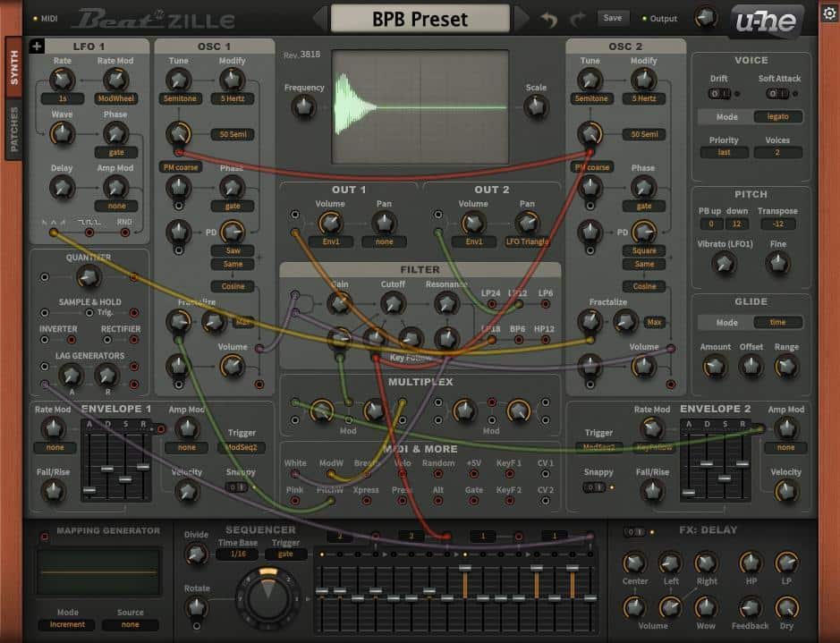Open the OSC 2 PD Square waveform selector
Image resolution: width=840 pixels, height=643 pixels.
pyautogui.click(x=644, y=250)
